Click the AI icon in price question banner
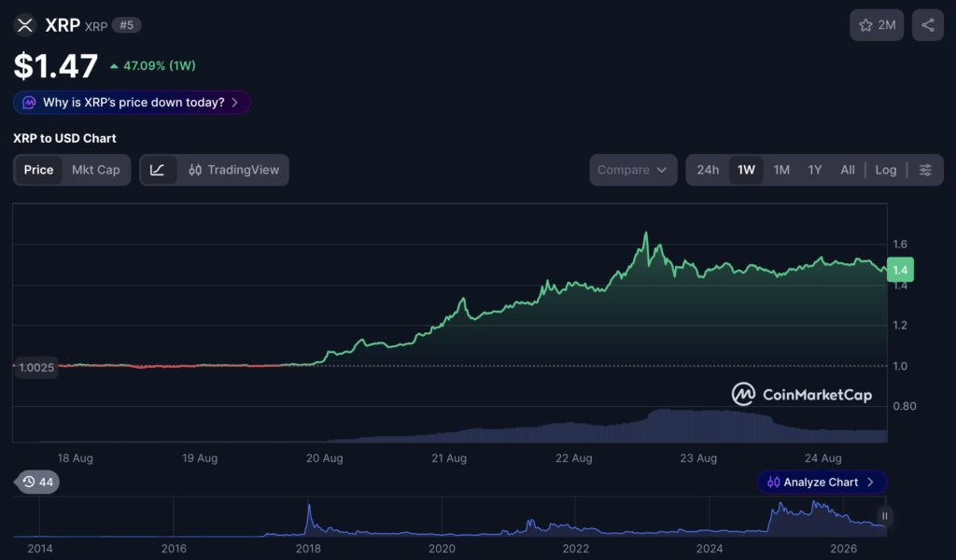956x560 pixels. pos(29,103)
